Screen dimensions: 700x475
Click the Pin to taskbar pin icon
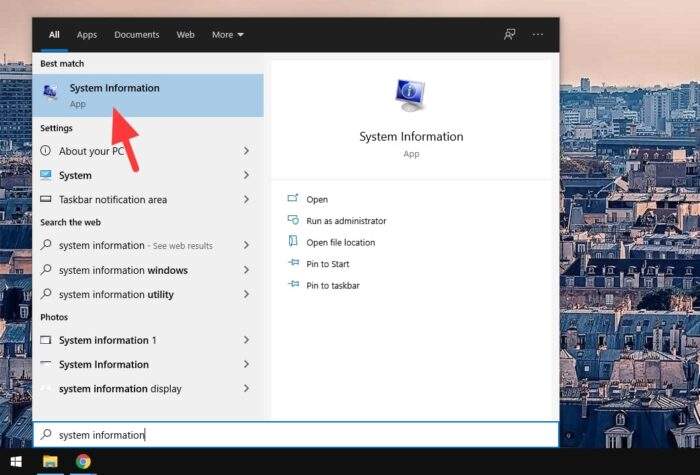(293, 284)
